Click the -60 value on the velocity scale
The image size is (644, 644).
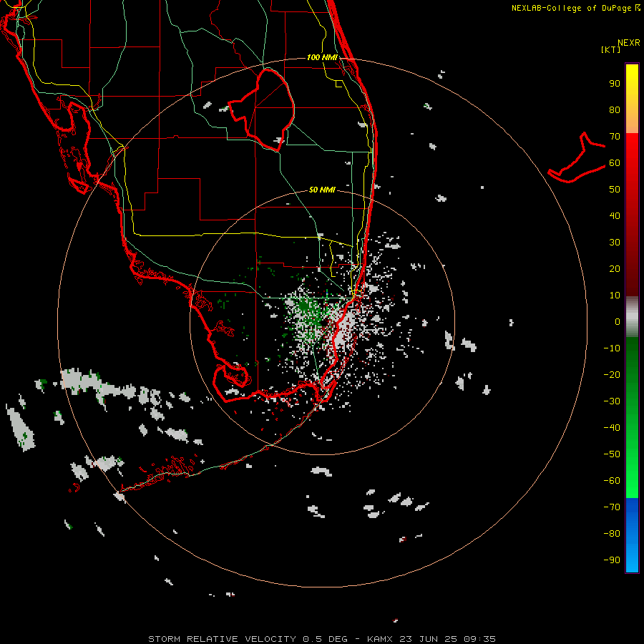[x=612, y=481]
